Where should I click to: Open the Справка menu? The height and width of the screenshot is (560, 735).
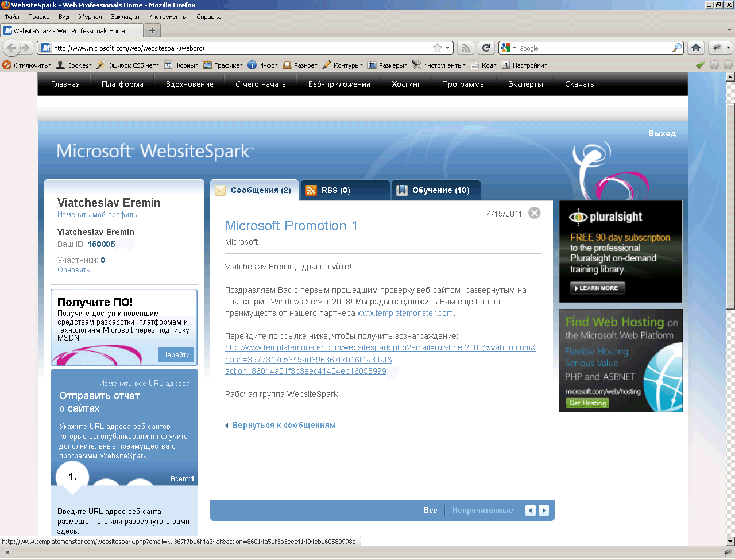click(209, 17)
